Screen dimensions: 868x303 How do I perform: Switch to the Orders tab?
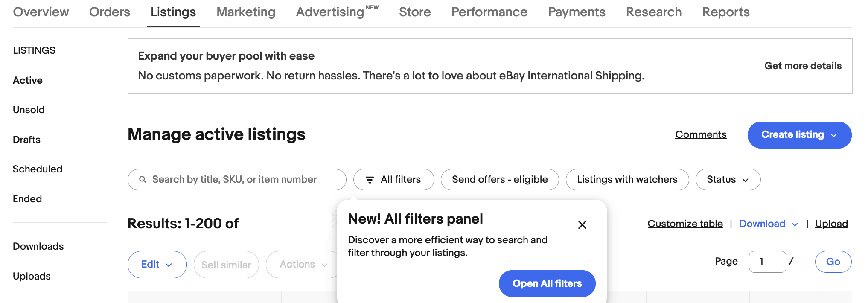tap(109, 12)
